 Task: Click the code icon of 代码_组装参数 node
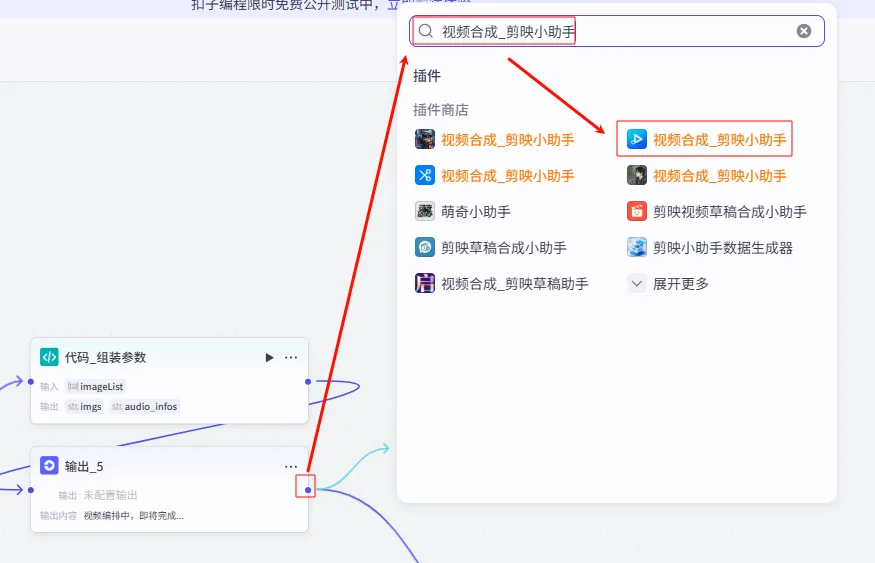[49, 357]
